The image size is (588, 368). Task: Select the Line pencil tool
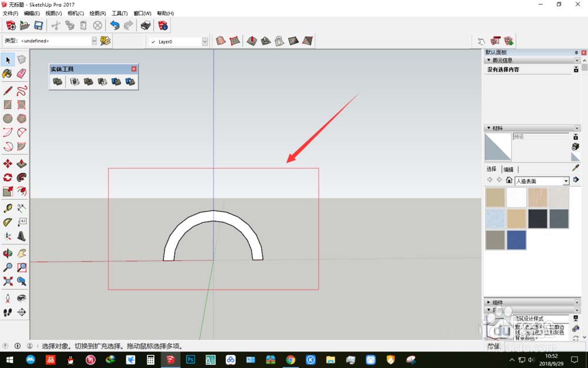point(8,91)
